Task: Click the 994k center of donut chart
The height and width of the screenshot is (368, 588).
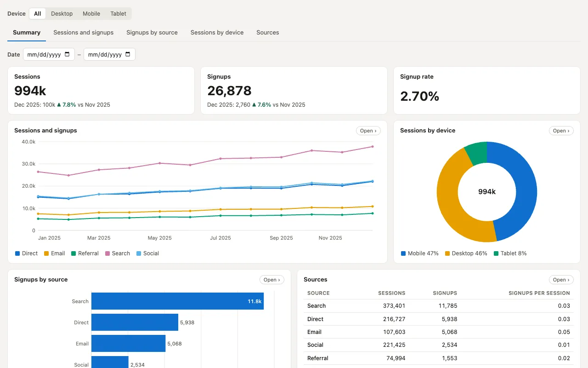Action: pyautogui.click(x=487, y=192)
